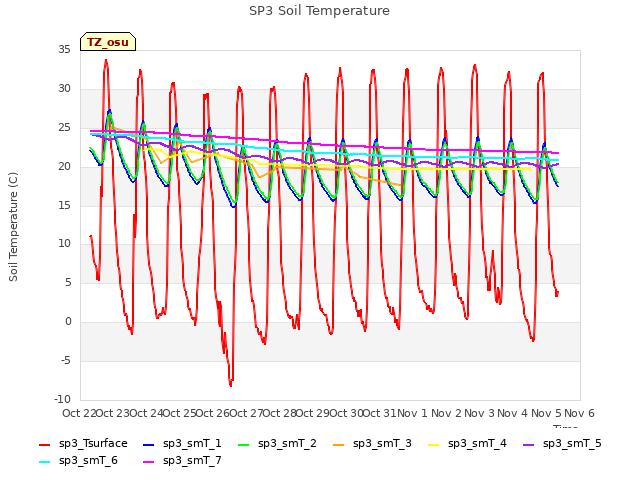Click the magenta sp3_smT_7 legend swatch
Screen dimensions: 640x480
point(149,462)
